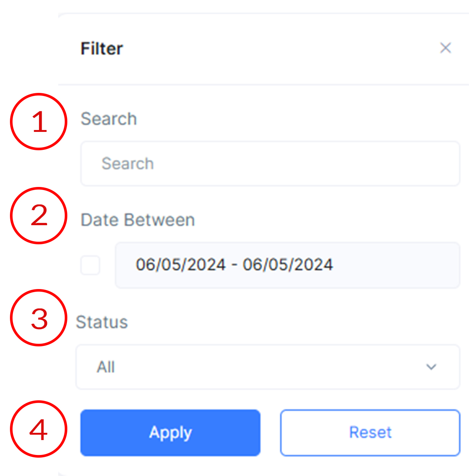This screenshot has width=469, height=476.
Task: Toggle the checkbox beside the date range field
Action: tap(91, 265)
